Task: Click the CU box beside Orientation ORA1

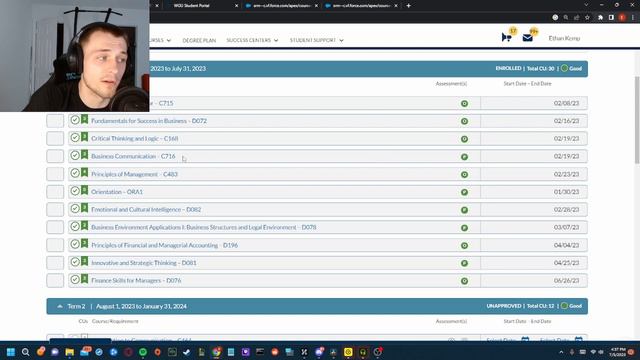Action: 55,192
